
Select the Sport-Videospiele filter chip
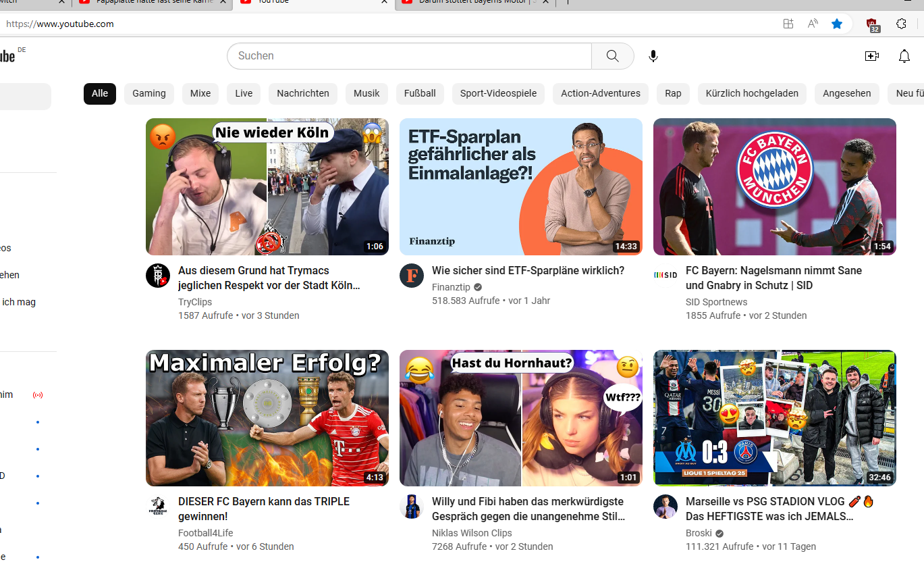498,93
